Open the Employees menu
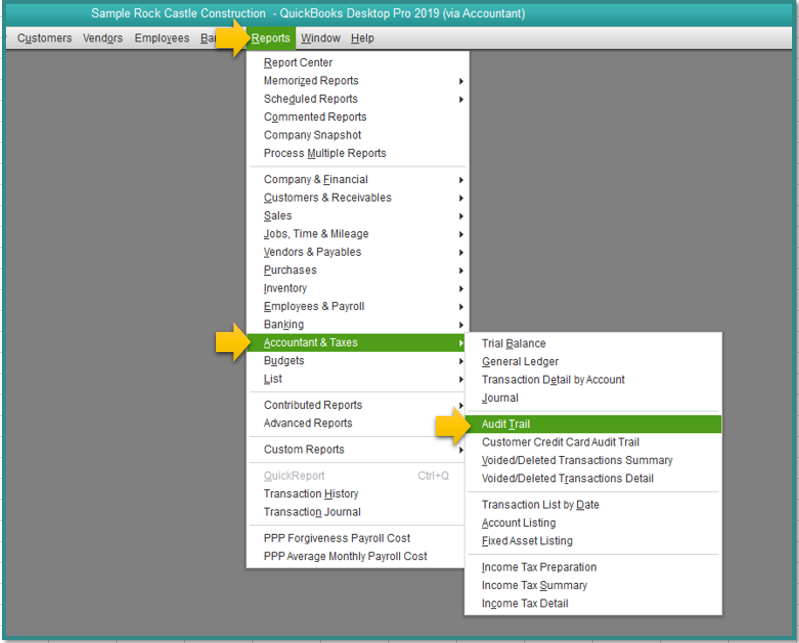 162,38
